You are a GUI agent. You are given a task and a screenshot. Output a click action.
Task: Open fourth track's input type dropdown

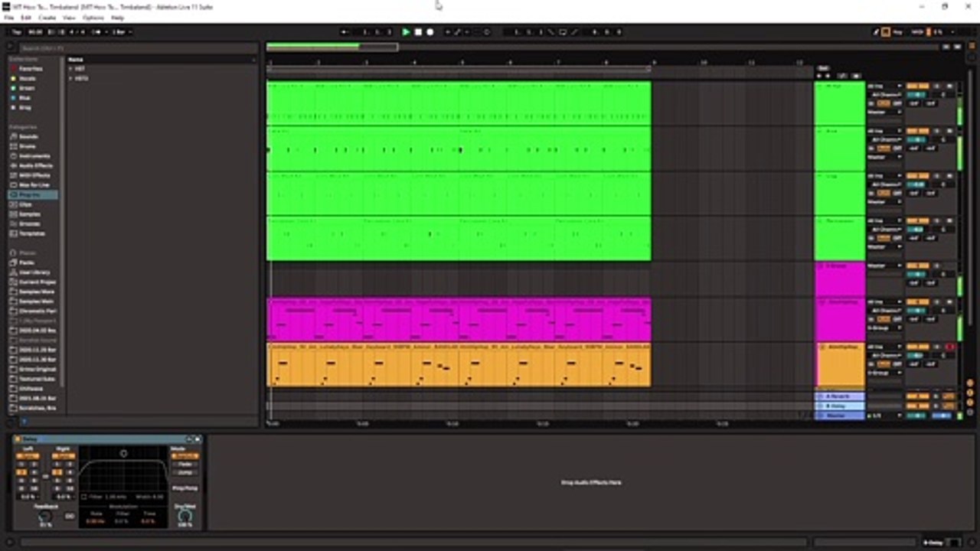click(x=884, y=221)
